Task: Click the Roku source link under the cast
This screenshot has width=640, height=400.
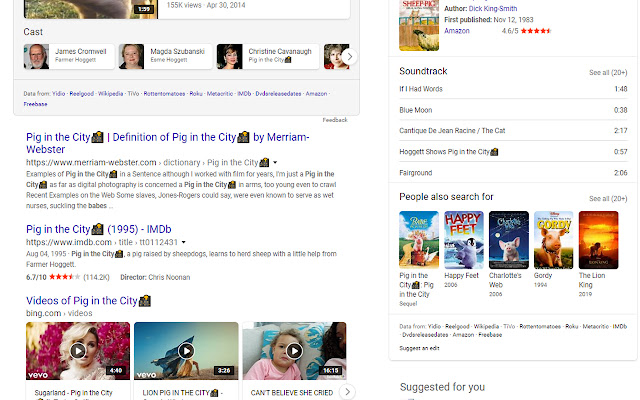Action: pyautogui.click(x=196, y=93)
